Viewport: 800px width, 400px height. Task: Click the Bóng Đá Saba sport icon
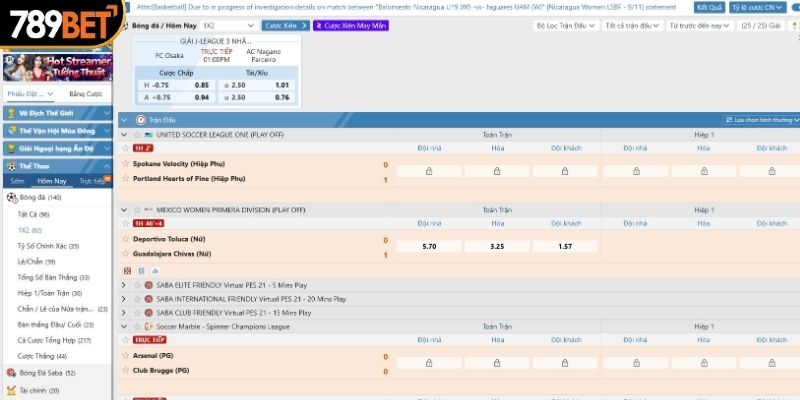(11, 372)
